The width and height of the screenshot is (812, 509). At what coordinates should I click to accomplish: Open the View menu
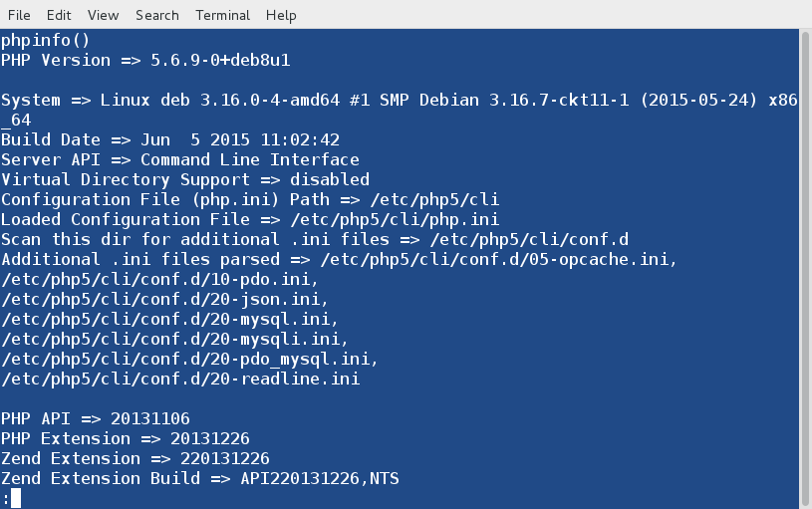click(x=103, y=15)
